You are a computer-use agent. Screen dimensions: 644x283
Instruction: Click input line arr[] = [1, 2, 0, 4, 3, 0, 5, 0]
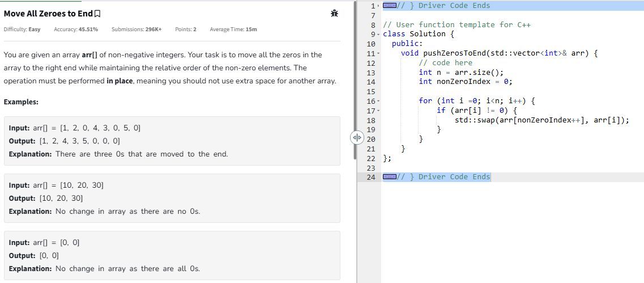(x=75, y=128)
